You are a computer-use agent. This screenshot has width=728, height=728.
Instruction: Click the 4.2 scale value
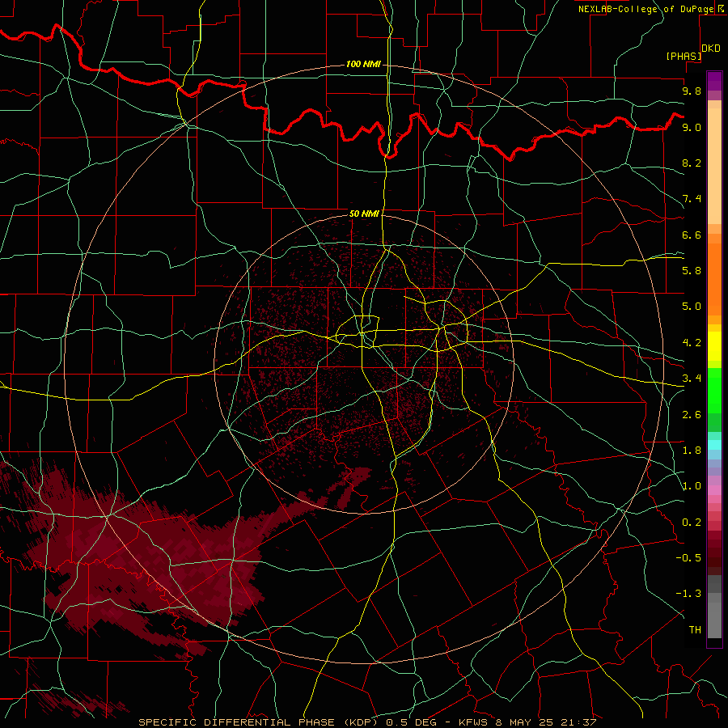pyautogui.click(x=692, y=343)
